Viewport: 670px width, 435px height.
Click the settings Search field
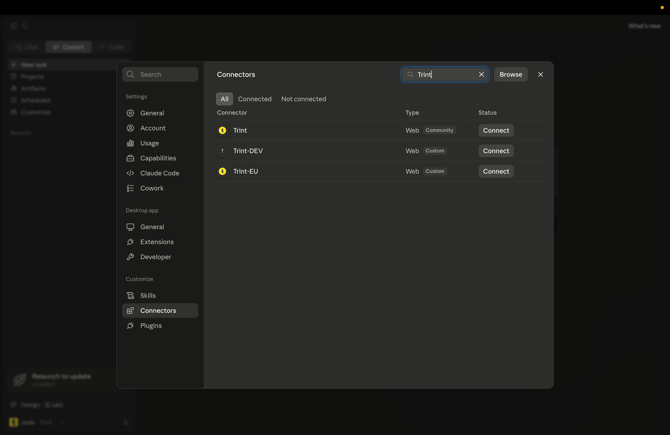pos(160,74)
